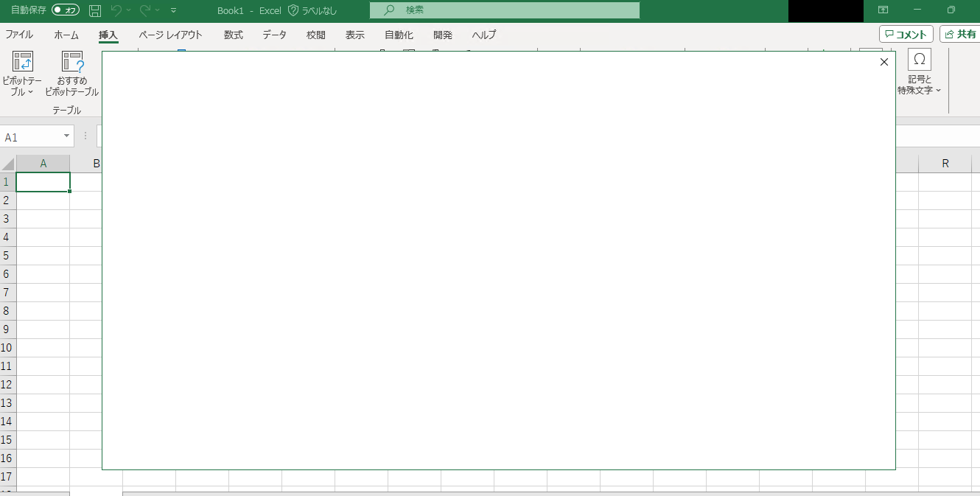This screenshot has width=980, height=496.
Task: Switch to the データ ribbon tab
Action: click(273, 35)
